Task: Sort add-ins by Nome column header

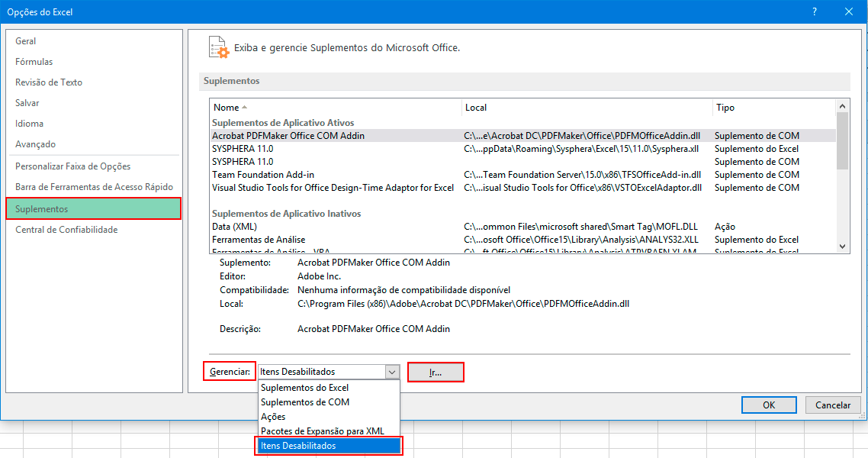Action: pos(227,108)
